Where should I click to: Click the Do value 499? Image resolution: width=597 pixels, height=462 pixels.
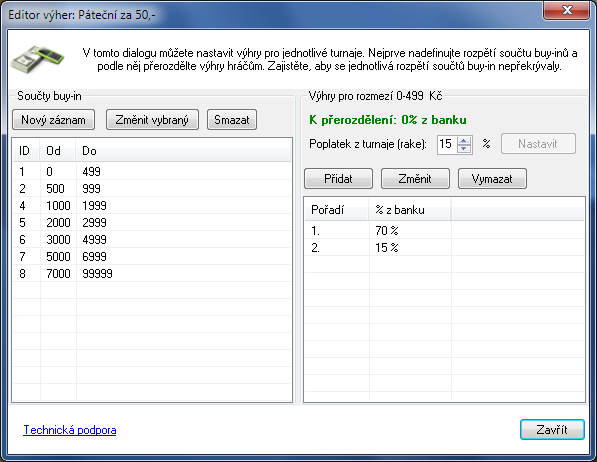point(91,171)
